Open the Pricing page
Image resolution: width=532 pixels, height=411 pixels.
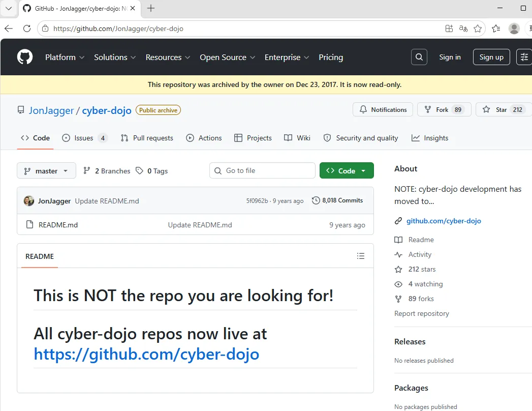pyautogui.click(x=331, y=57)
